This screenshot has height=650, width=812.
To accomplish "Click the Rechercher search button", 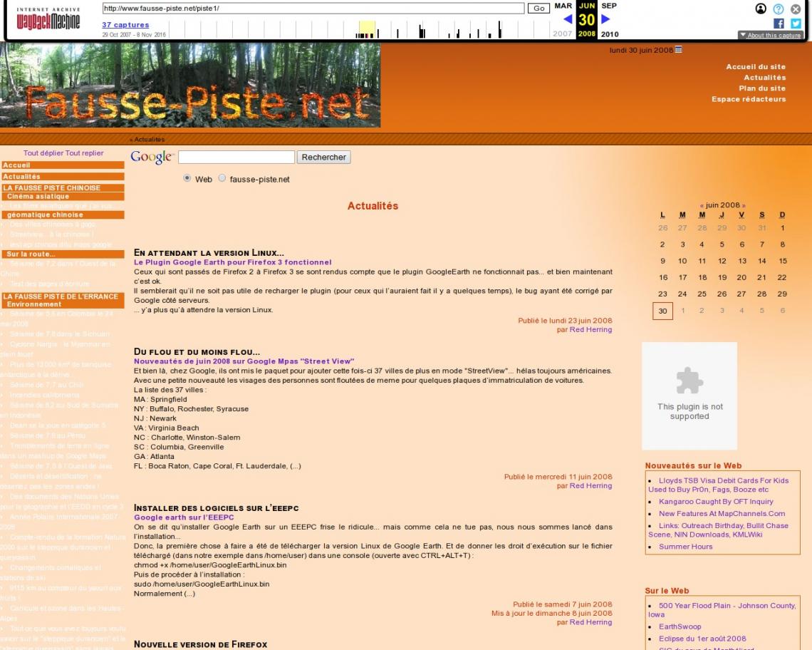I will (323, 157).
